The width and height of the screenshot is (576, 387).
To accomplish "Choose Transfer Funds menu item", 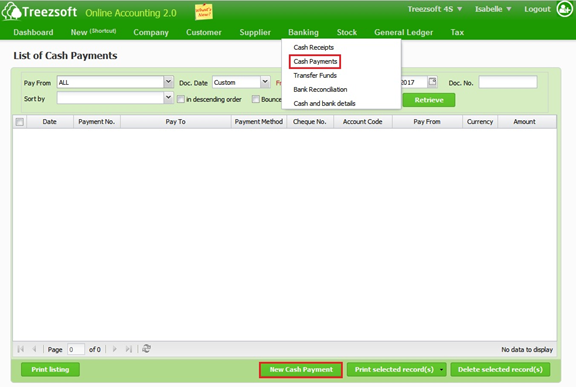I will coord(315,75).
